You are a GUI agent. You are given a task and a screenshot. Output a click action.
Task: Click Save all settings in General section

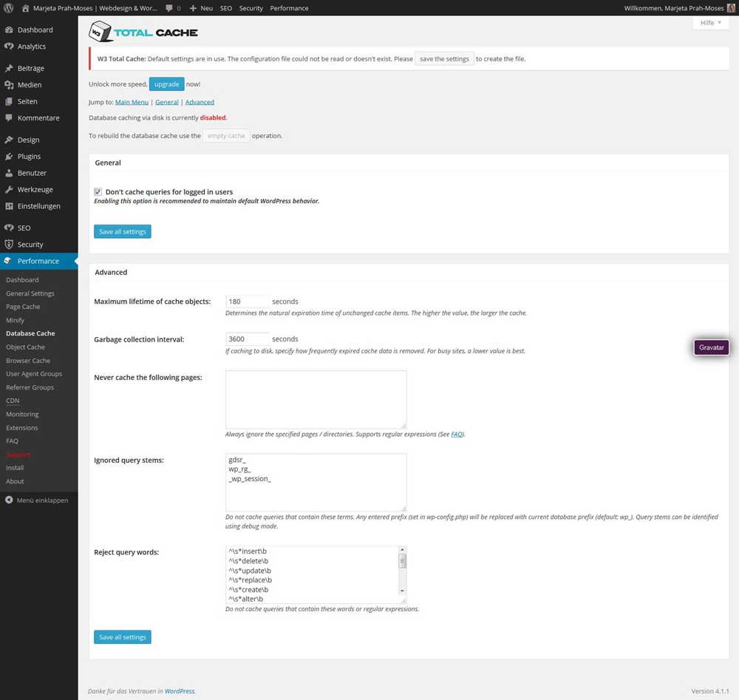click(x=123, y=231)
